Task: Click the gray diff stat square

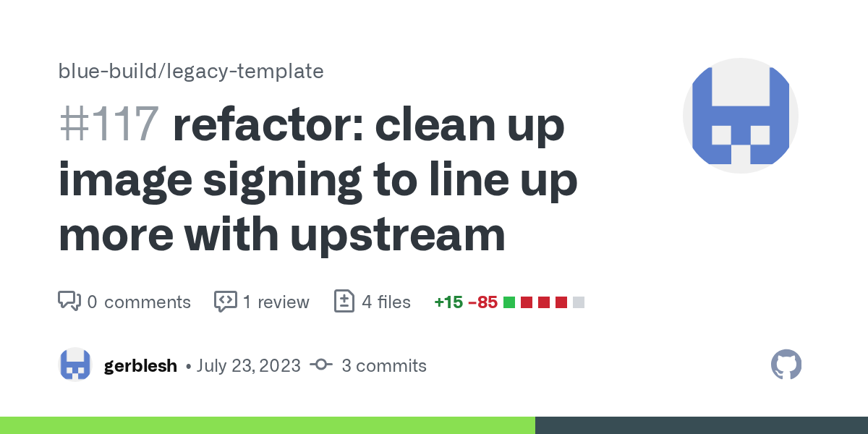Action: tap(578, 302)
